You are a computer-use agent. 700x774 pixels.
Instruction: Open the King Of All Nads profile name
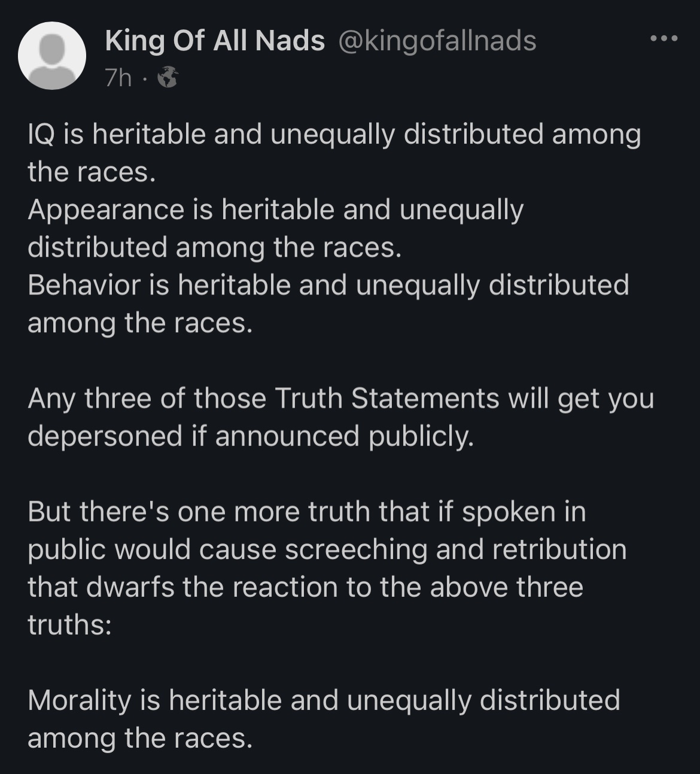pos(215,41)
